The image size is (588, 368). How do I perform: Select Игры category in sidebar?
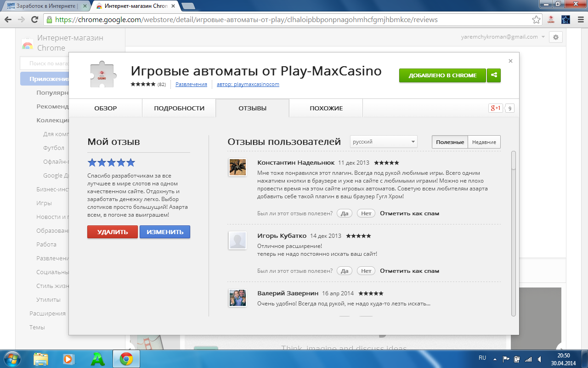coord(44,203)
